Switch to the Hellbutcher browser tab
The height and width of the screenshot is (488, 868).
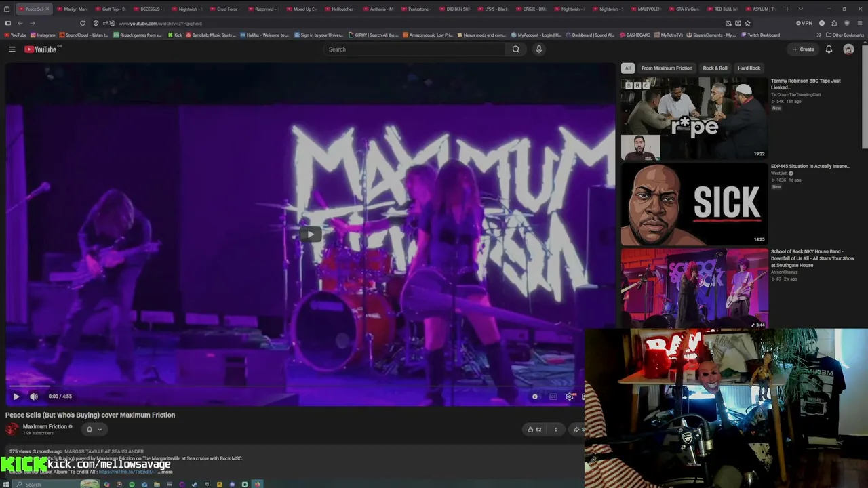(342, 9)
